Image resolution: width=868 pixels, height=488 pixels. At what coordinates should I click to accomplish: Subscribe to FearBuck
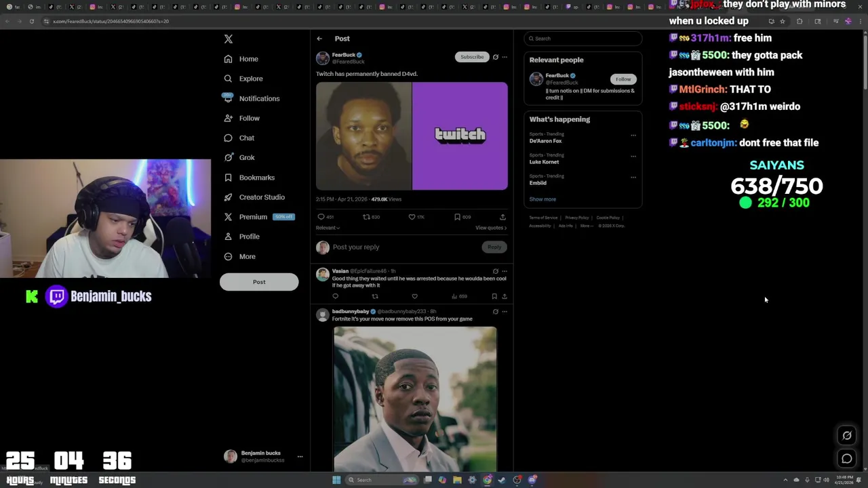472,57
